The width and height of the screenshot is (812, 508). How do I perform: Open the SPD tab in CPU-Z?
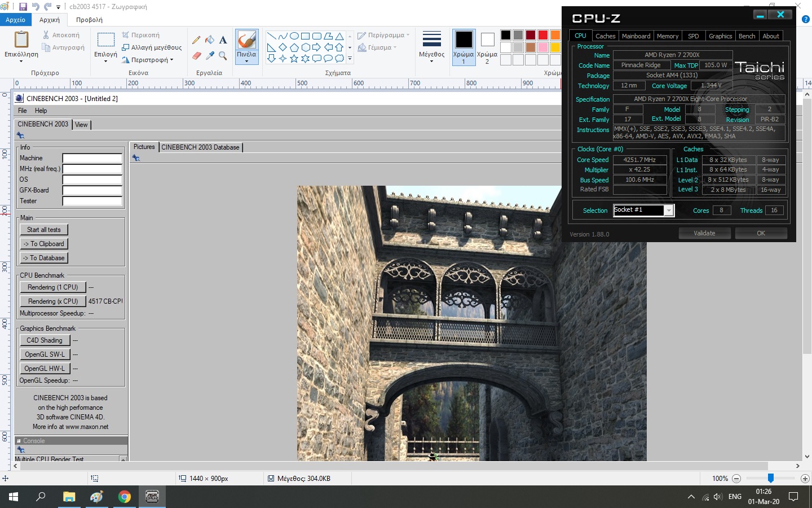694,36
